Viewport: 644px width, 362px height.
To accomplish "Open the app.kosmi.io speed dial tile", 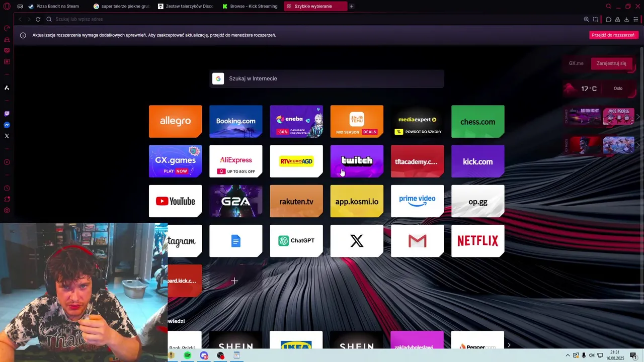I will [x=357, y=201].
